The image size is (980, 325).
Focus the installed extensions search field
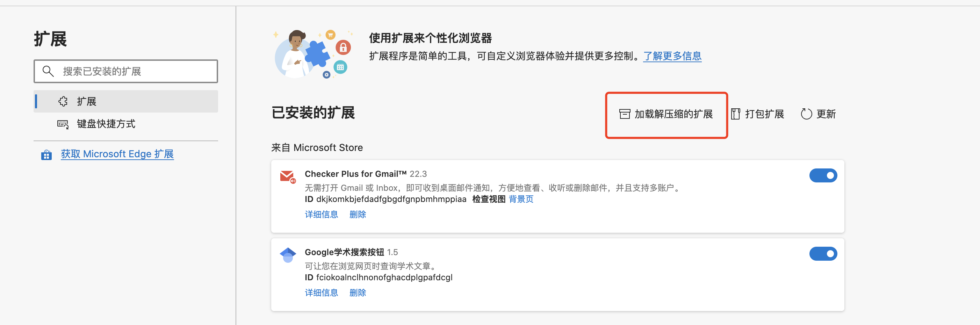(x=125, y=71)
